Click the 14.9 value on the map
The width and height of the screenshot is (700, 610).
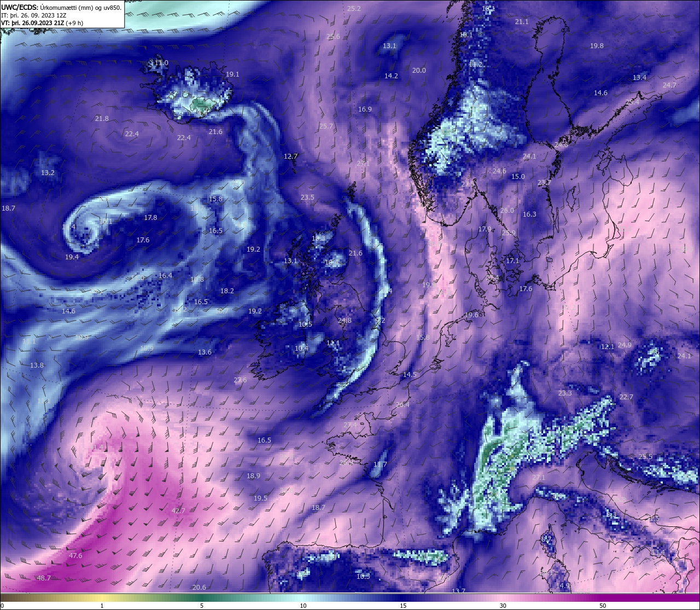pos(563,585)
